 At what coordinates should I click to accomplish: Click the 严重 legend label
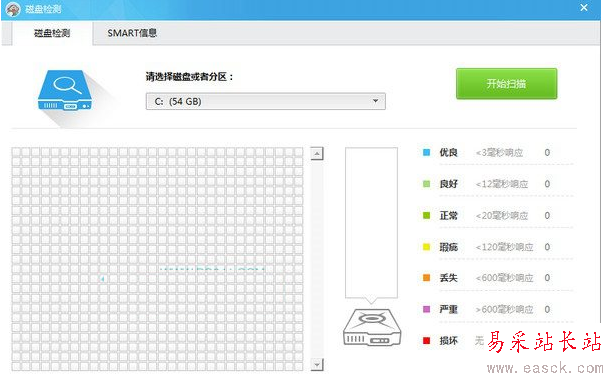point(448,309)
